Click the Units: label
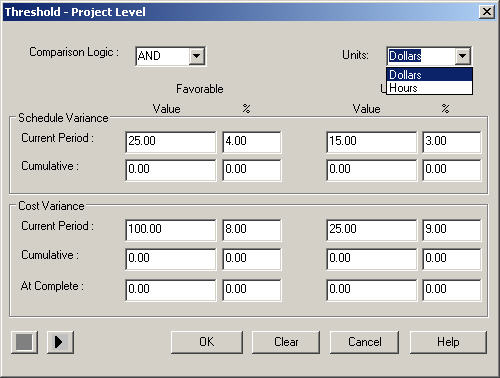Screen dimensions: 500x378 pos(355,55)
